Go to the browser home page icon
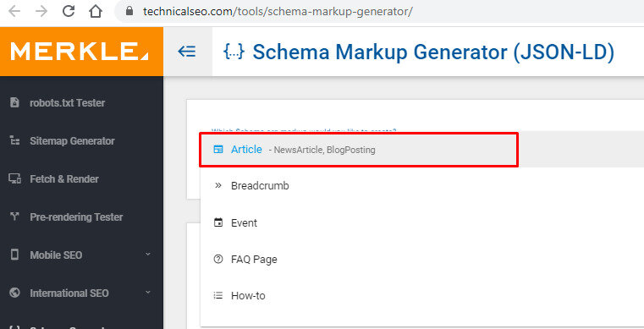This screenshot has height=329, width=644. tap(96, 11)
